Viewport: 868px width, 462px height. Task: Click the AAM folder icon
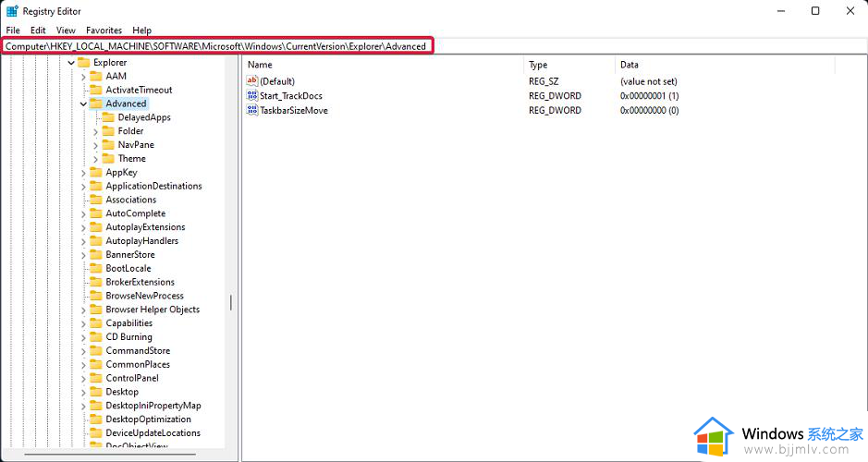96,76
